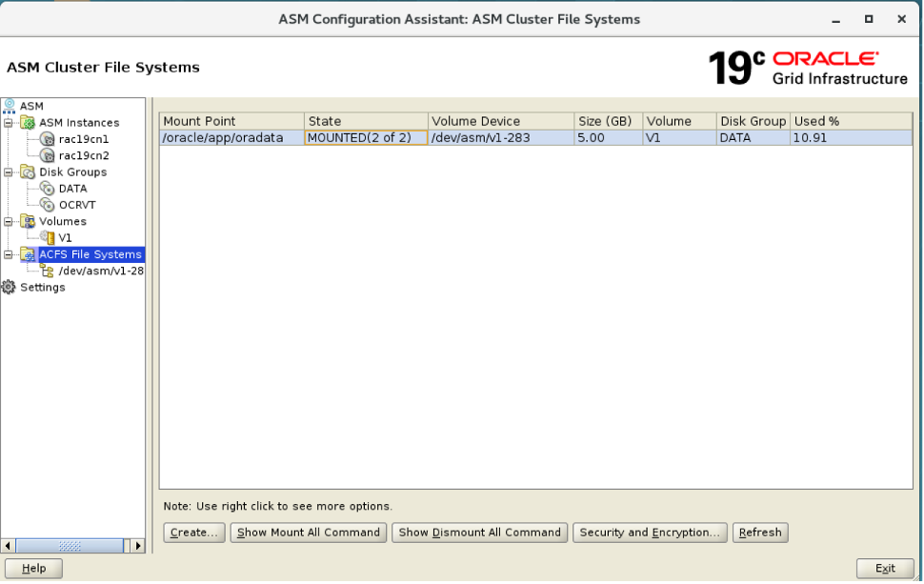The width and height of the screenshot is (924, 584).
Task: Sort by State column header
Action: point(366,121)
